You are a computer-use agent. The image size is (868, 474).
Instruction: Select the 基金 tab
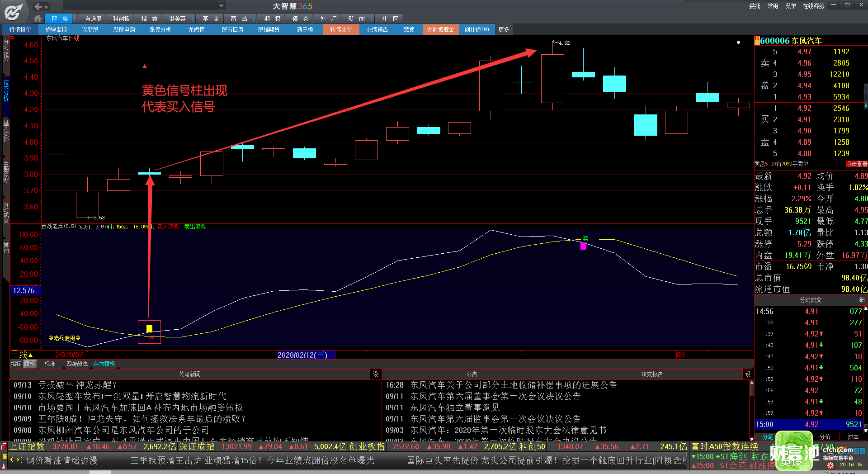pyautogui.click(x=211, y=19)
